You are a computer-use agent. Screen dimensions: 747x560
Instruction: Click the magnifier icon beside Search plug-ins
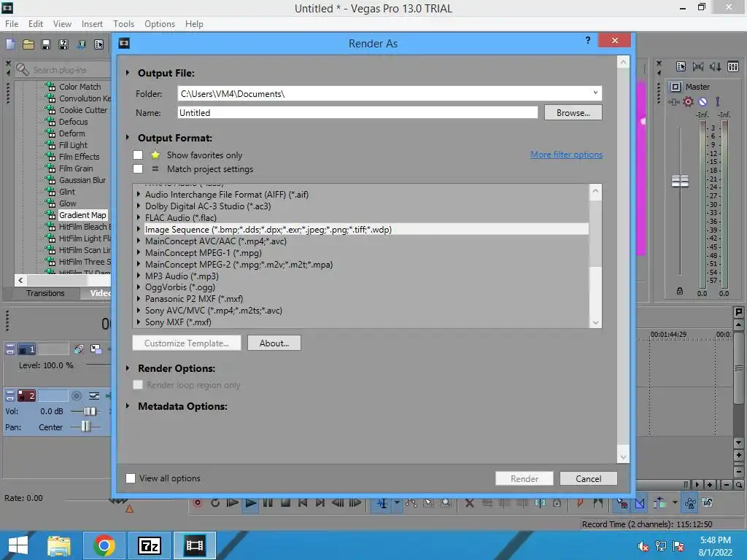click(x=22, y=69)
